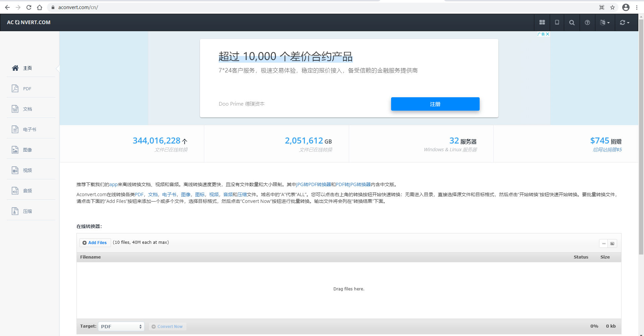
Task: Click the browser forward arrow
Action: coord(18,7)
